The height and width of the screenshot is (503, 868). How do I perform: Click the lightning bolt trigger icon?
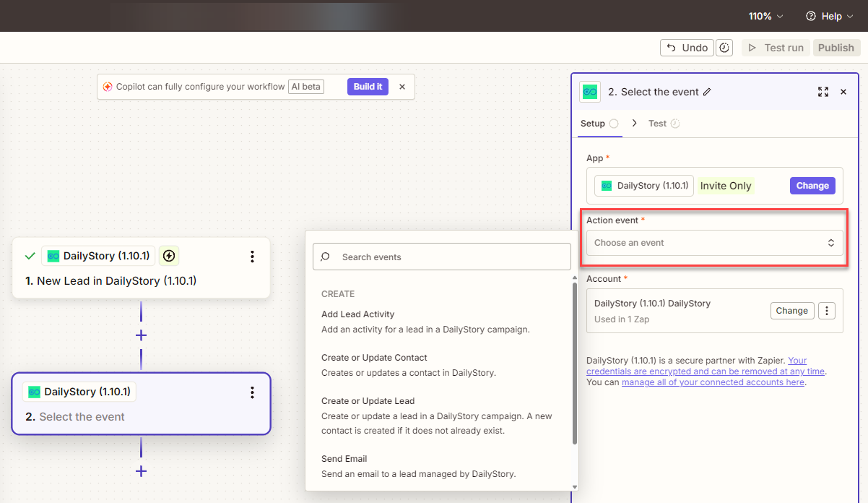tap(169, 256)
